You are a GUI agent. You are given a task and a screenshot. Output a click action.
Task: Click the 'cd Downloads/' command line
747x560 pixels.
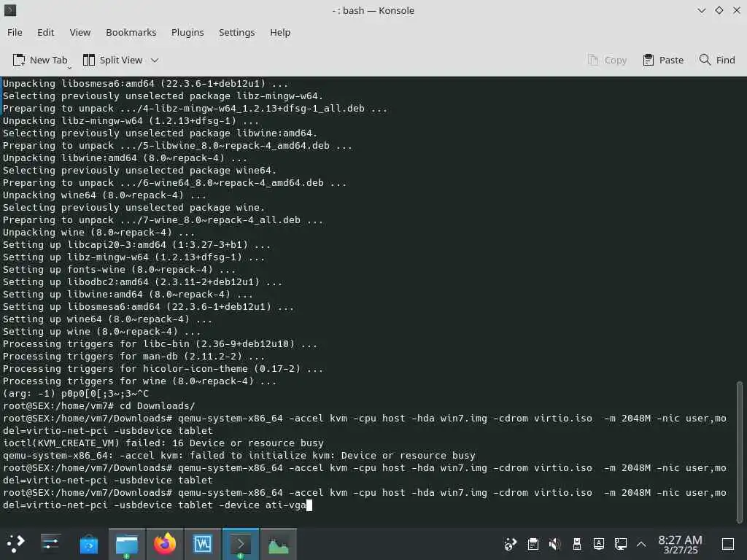pyautogui.click(x=99, y=406)
